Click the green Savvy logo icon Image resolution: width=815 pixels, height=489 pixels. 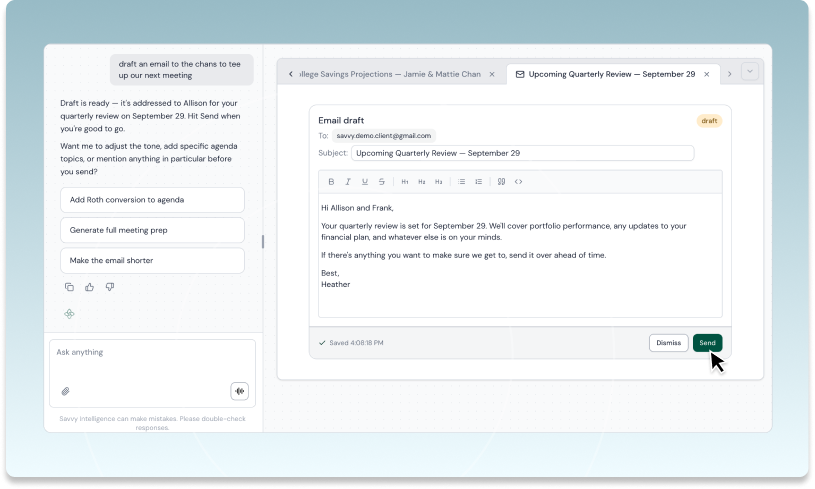pyautogui.click(x=69, y=314)
